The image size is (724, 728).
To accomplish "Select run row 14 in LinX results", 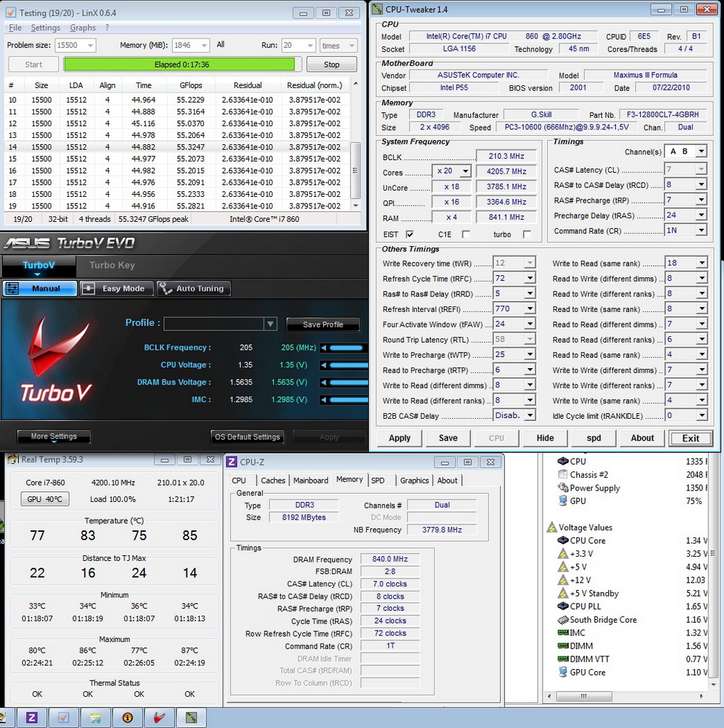I will point(176,147).
